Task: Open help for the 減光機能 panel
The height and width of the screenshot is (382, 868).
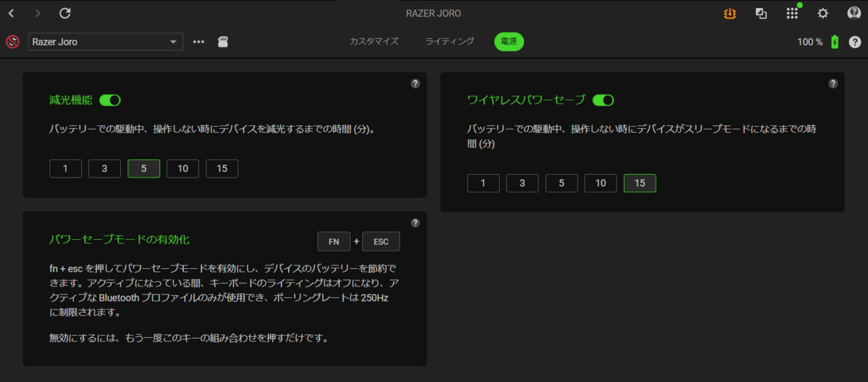Action: [415, 84]
